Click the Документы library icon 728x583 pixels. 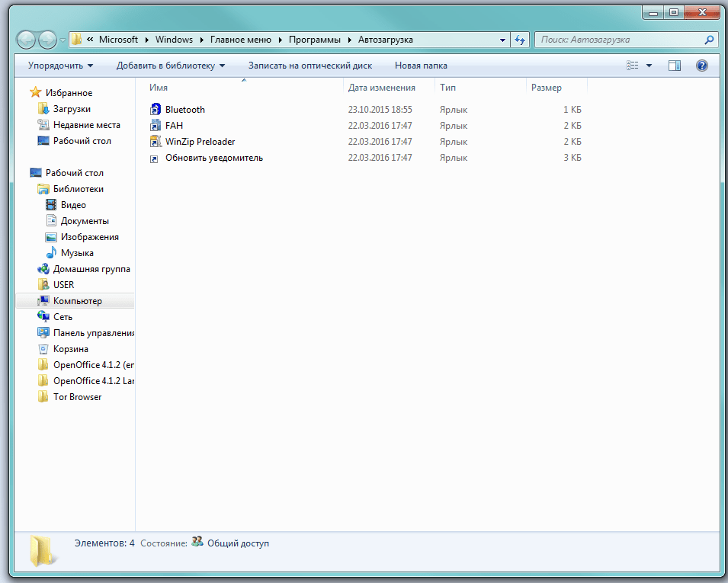pyautogui.click(x=51, y=221)
